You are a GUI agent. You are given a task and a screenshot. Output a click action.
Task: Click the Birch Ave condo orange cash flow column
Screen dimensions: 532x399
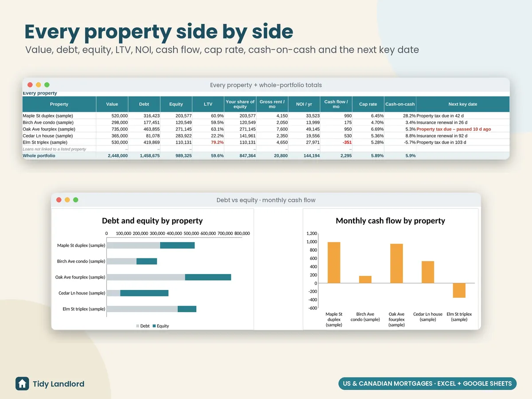(365, 279)
